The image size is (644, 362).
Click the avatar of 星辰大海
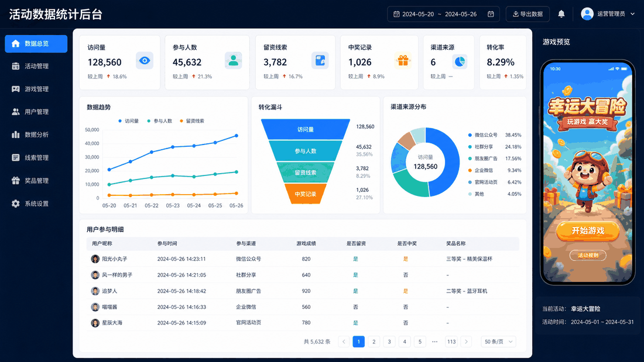pyautogui.click(x=95, y=323)
